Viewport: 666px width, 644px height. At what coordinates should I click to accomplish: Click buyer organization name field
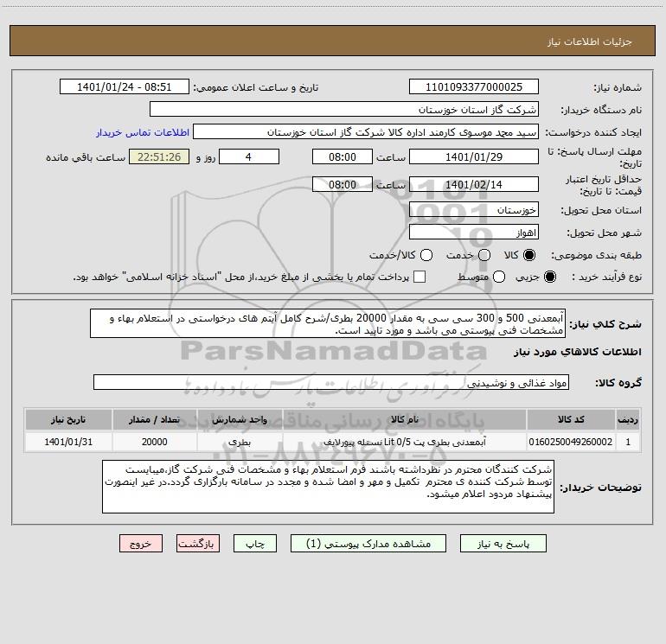click(344, 110)
